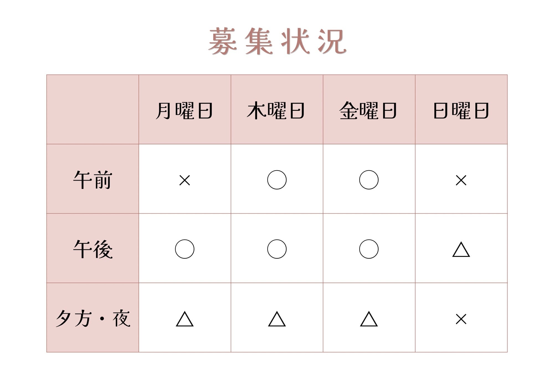The height and width of the screenshot is (392, 554).
Task: Click the circle for Friday afternoon (金曜日 午後)
Action: pyautogui.click(x=369, y=249)
